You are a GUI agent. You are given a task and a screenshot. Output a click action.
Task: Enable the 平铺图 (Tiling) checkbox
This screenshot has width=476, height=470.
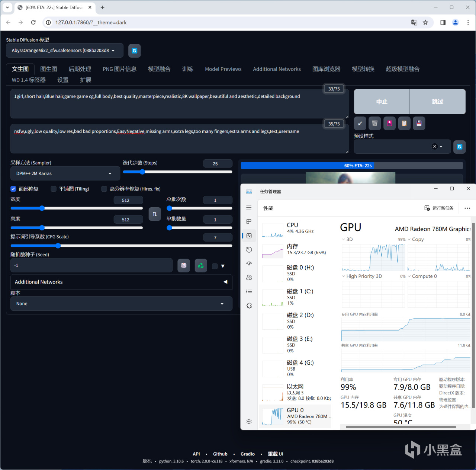[x=54, y=189]
